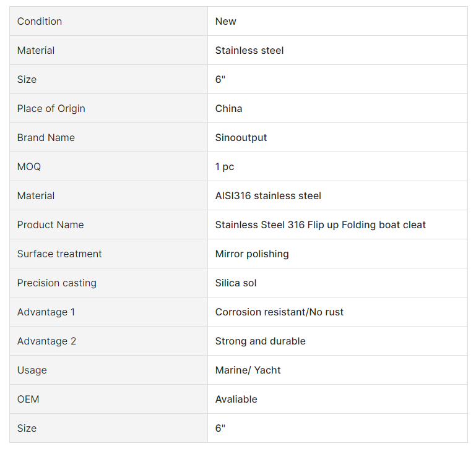Click the Surface treatment label
The height and width of the screenshot is (449, 476).
[x=59, y=254]
